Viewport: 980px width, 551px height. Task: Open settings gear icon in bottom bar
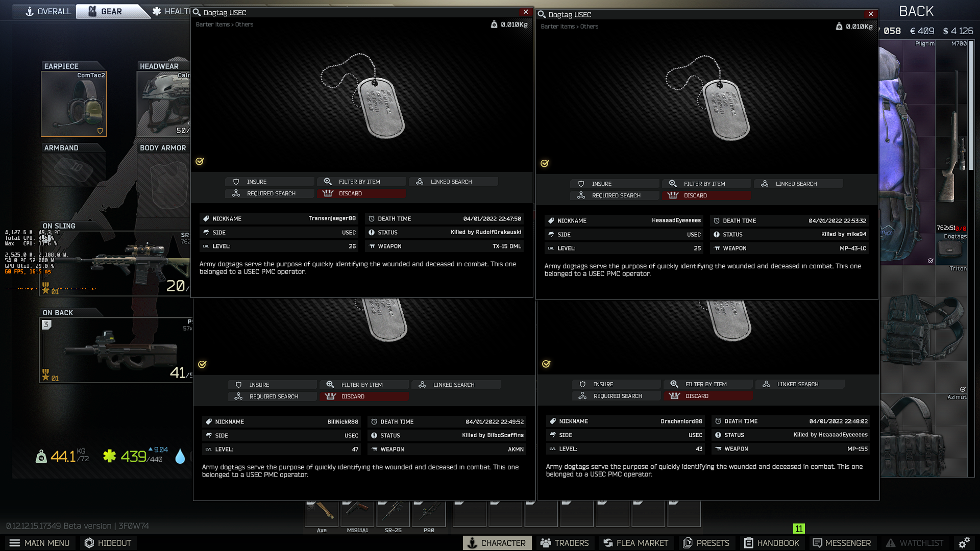point(964,543)
